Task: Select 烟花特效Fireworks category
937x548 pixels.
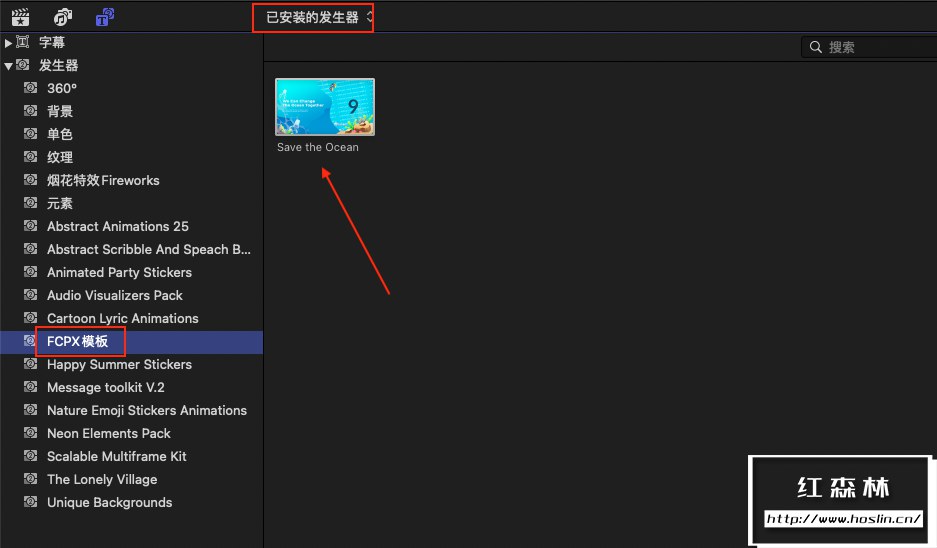Action: click(x=131, y=180)
